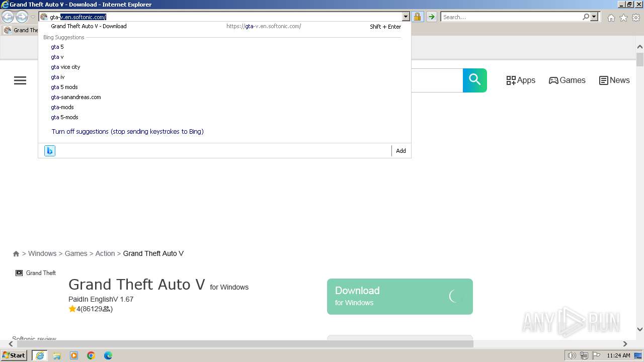Screen dimensions: 644x362
Task: Open the Apps section link
Action: pos(521,80)
